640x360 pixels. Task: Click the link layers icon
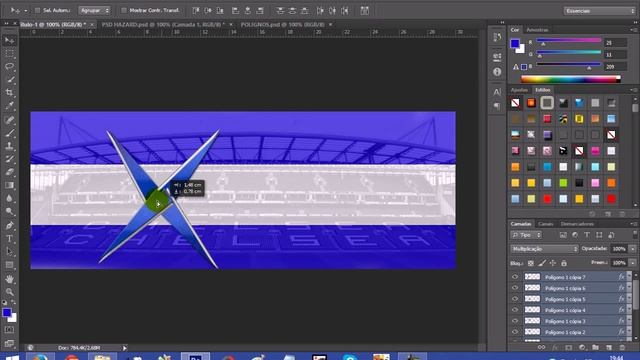tap(541, 347)
